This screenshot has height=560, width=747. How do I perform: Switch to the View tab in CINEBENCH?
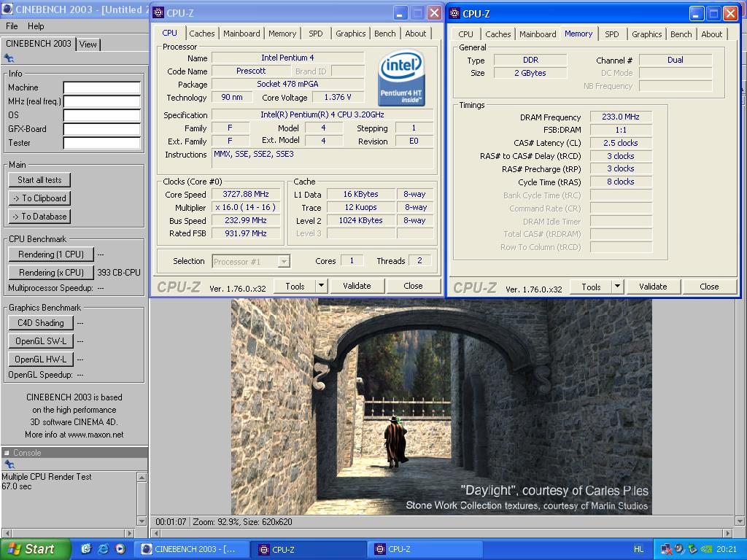88,44
